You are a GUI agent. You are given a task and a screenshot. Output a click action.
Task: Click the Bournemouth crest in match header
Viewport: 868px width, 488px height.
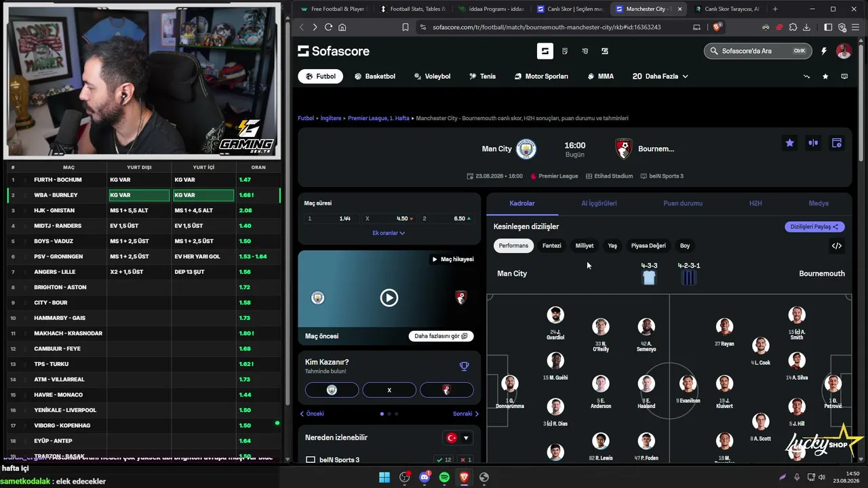[624, 149]
